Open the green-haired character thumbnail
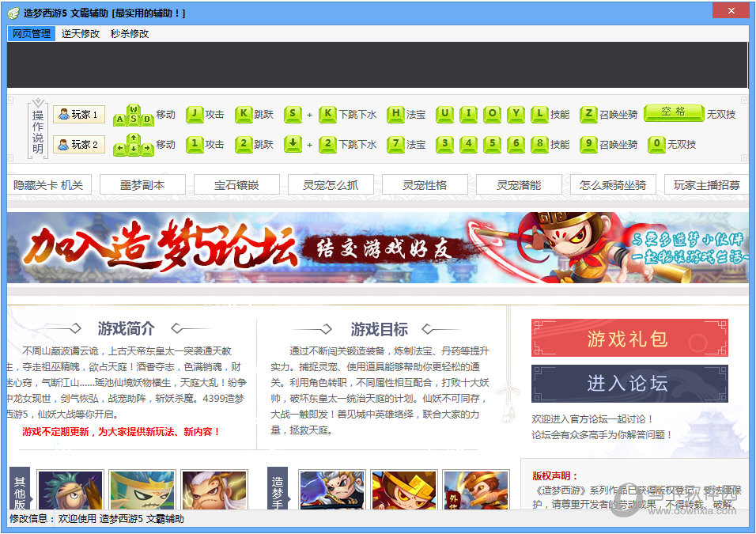The height and width of the screenshot is (534, 756). [70, 490]
